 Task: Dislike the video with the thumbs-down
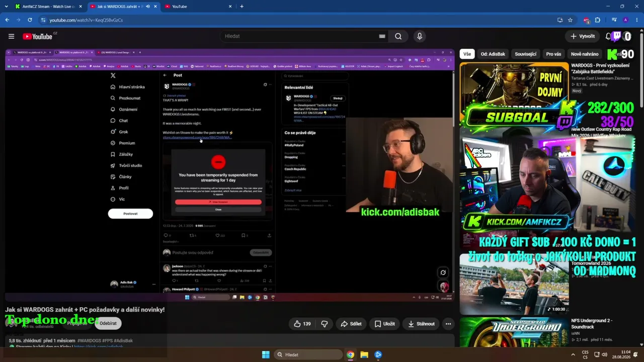tap(325, 324)
